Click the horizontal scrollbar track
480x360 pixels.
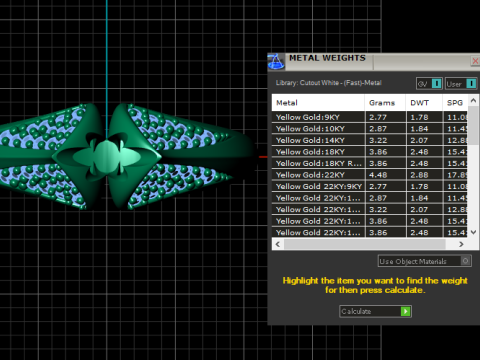click(364, 244)
